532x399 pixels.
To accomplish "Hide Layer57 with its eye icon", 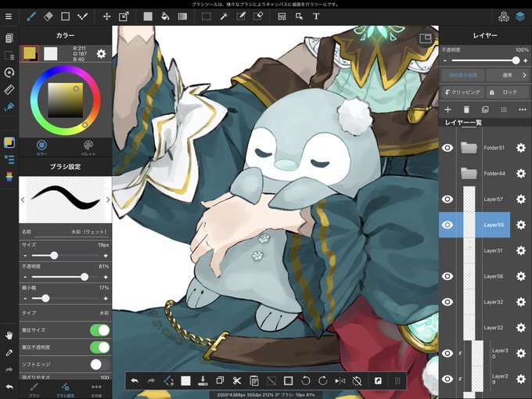I will [x=448, y=199].
